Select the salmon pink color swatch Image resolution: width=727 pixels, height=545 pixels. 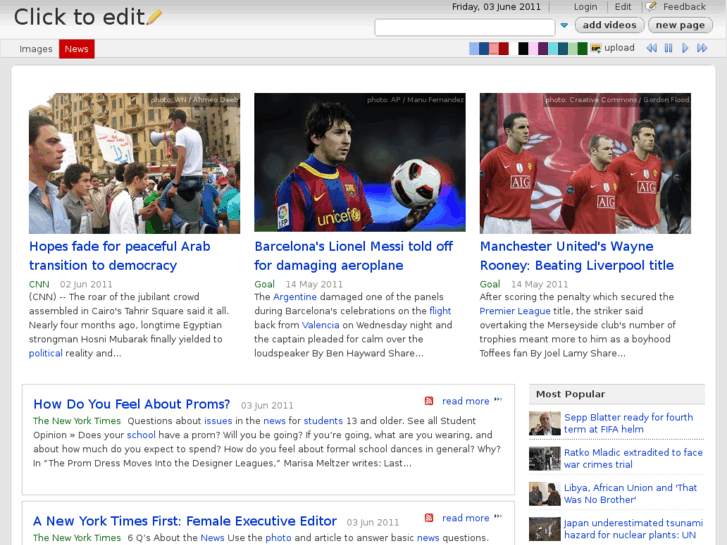(x=494, y=48)
